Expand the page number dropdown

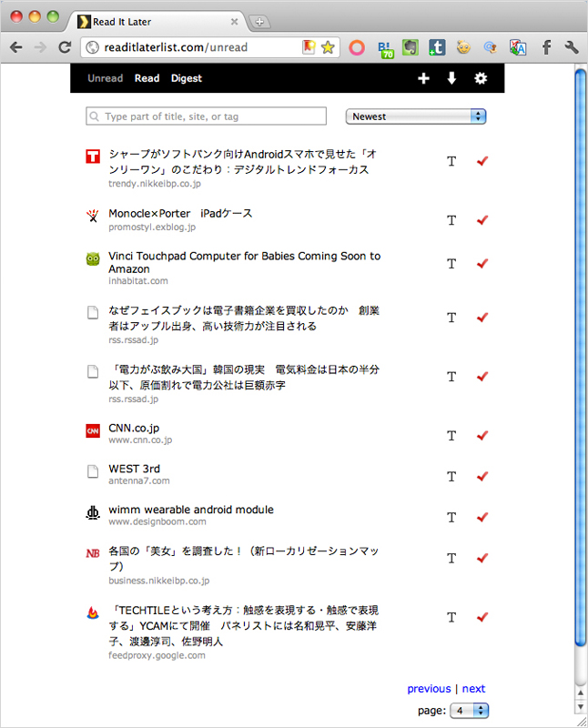(470, 710)
